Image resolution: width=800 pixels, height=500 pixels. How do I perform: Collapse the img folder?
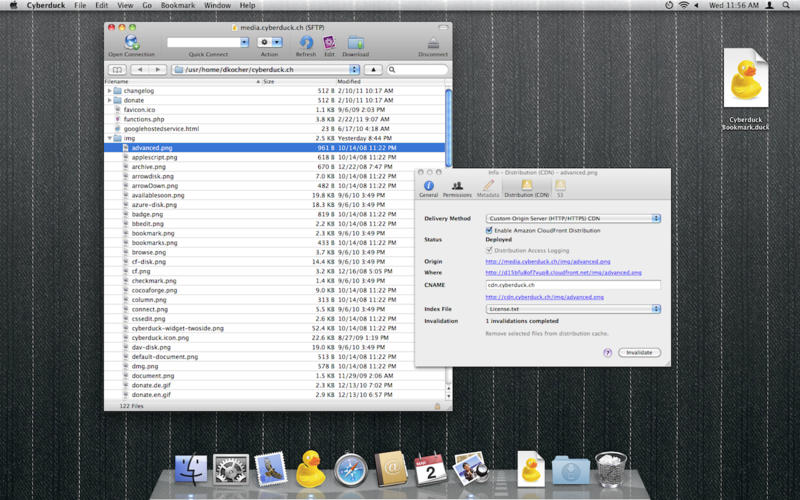point(109,138)
